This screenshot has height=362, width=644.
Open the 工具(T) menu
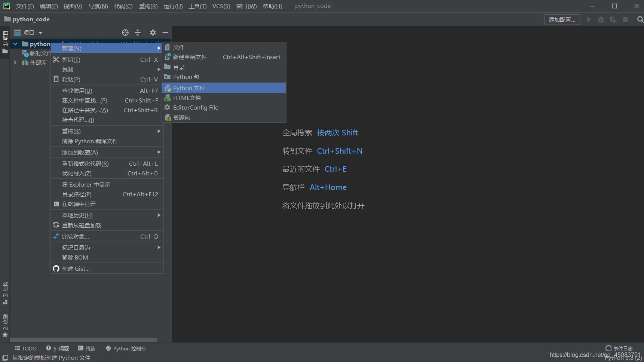point(197,6)
